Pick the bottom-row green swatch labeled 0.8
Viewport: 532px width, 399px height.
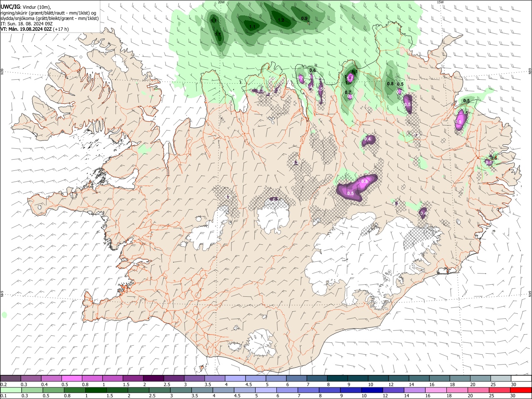[x=74, y=390]
